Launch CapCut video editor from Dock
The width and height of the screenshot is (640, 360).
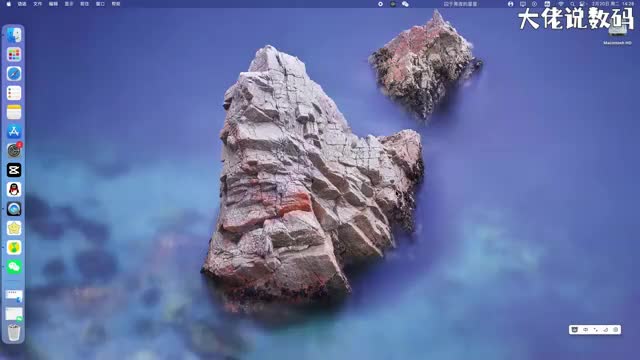14,170
